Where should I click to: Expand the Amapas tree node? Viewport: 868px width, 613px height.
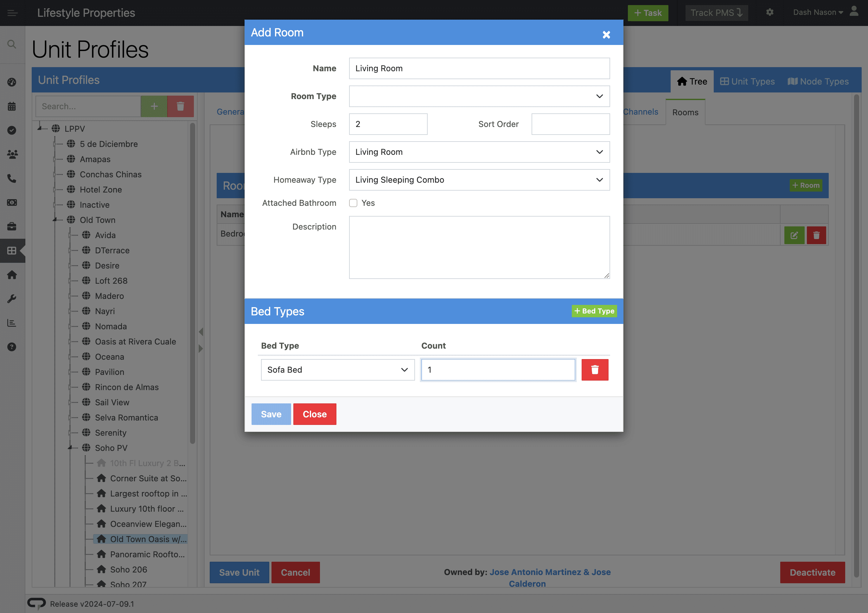pos(55,159)
